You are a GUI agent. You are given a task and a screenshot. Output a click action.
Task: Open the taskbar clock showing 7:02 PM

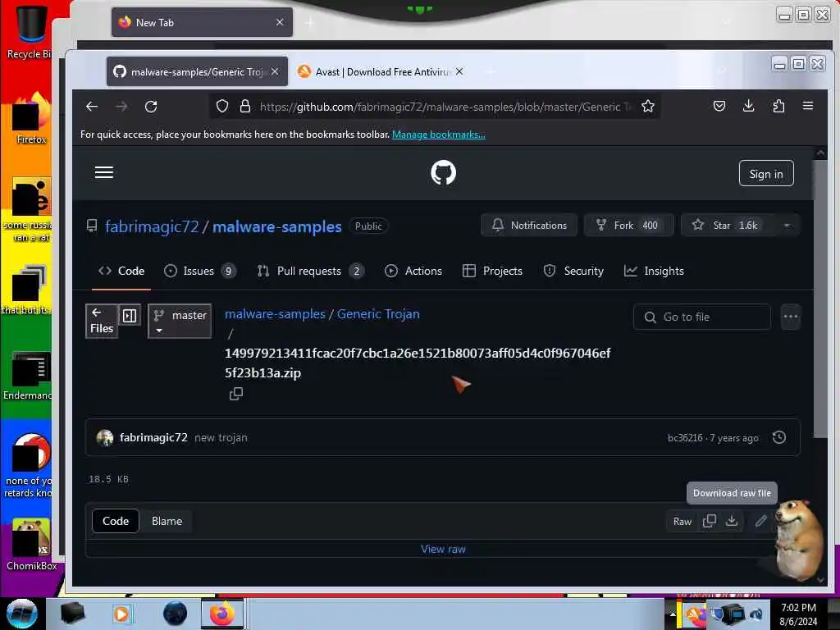tap(798, 614)
